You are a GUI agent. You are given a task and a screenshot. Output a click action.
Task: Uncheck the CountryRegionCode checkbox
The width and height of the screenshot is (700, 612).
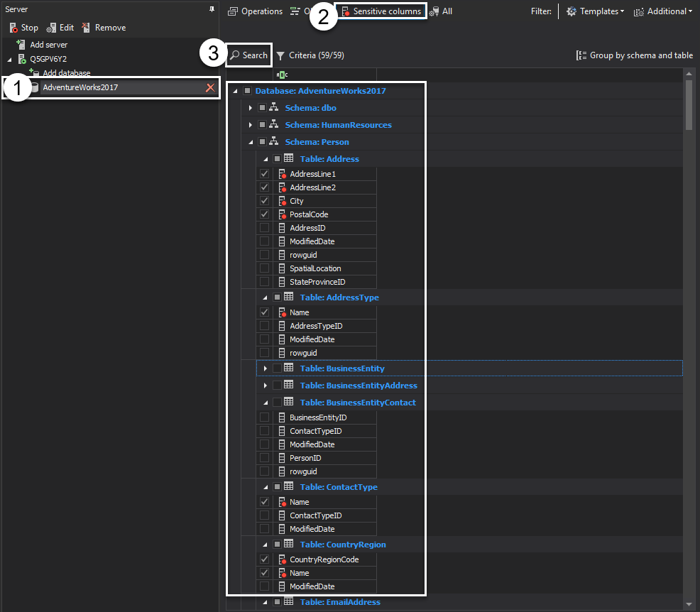point(264,559)
